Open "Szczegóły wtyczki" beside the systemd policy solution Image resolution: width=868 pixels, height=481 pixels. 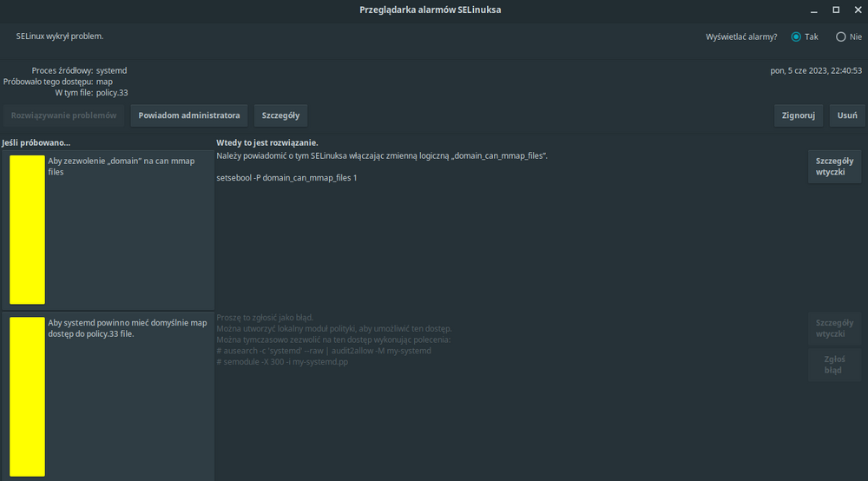pyautogui.click(x=834, y=328)
